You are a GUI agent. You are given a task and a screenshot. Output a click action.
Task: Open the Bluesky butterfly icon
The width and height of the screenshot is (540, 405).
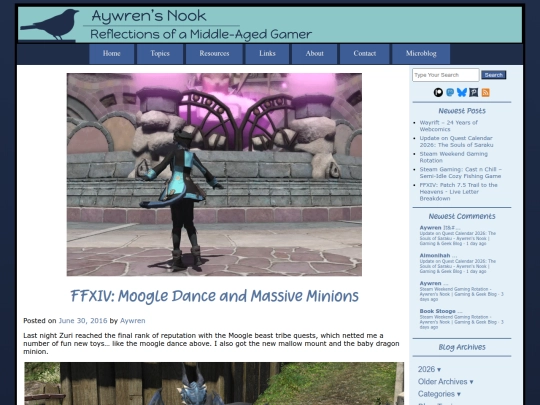coord(462,92)
